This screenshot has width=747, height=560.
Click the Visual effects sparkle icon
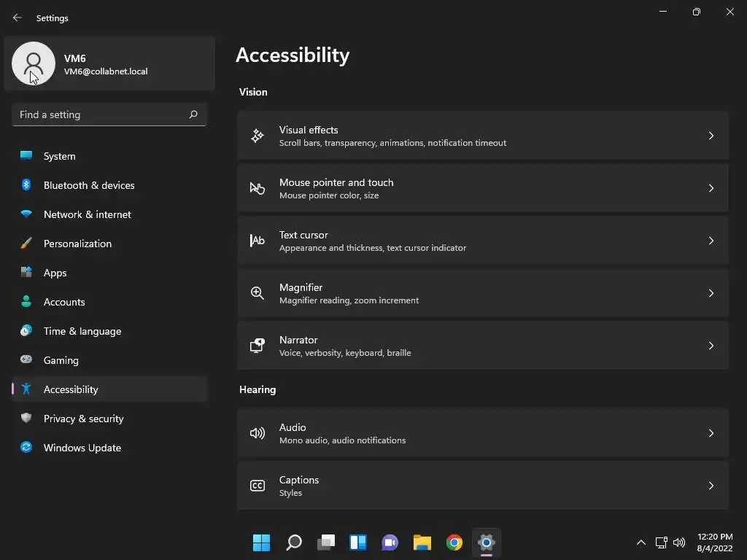tap(258, 136)
